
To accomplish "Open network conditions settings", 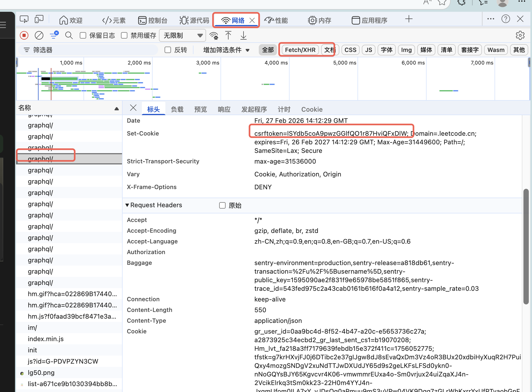I will tap(214, 35).
